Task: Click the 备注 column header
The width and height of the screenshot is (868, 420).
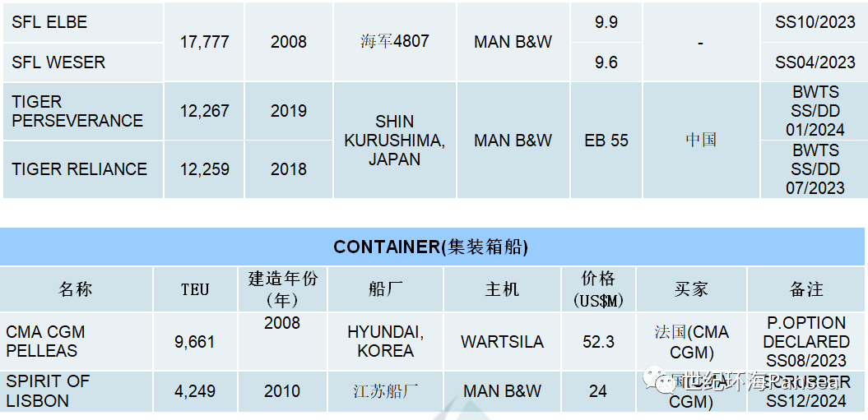Action: click(806, 288)
